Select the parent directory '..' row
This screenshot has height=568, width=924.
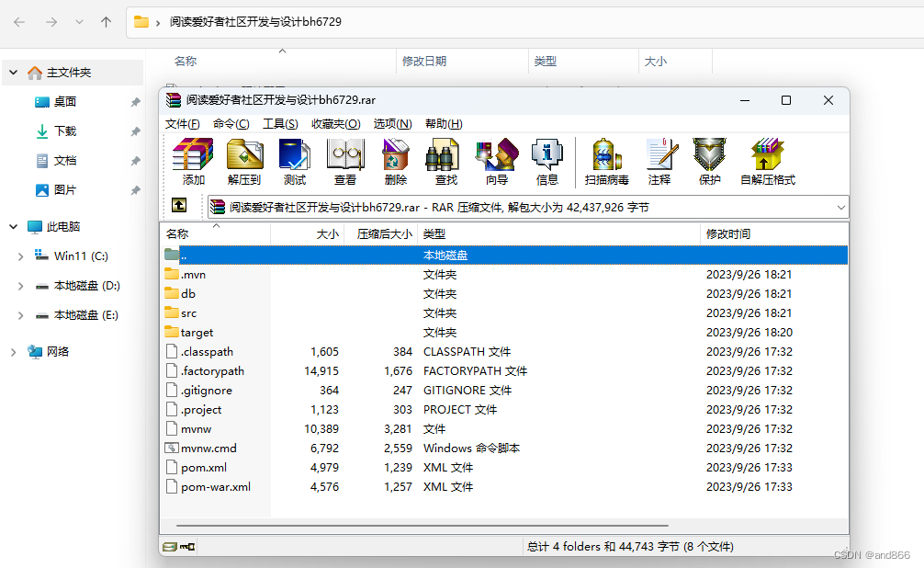coord(504,256)
